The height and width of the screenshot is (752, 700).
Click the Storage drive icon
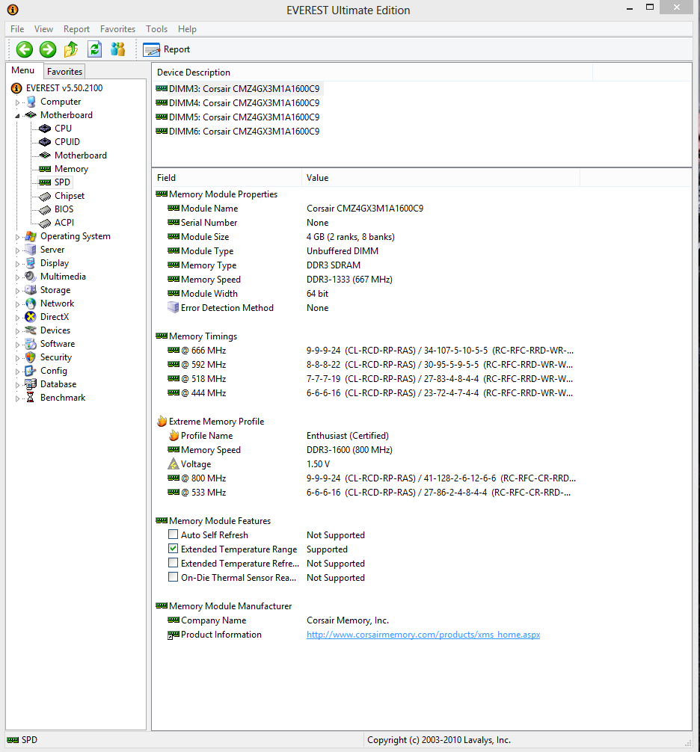point(31,290)
